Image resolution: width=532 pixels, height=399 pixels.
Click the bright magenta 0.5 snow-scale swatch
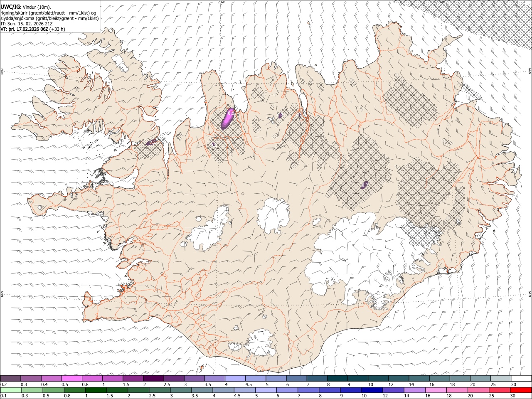[x=72, y=378]
